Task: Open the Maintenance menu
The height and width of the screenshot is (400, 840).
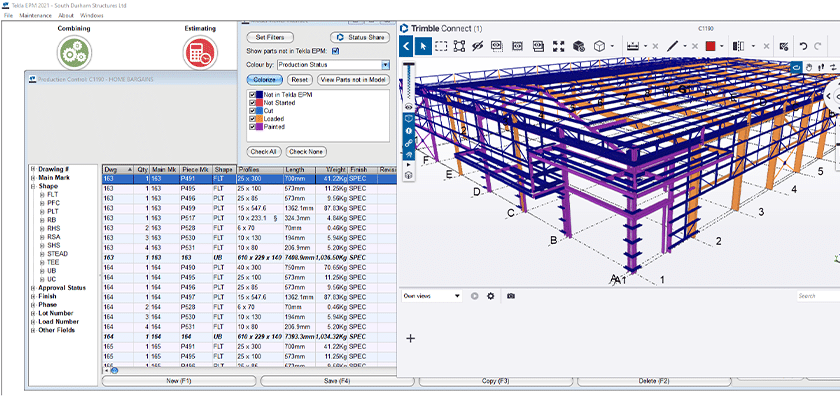Action: (x=35, y=16)
